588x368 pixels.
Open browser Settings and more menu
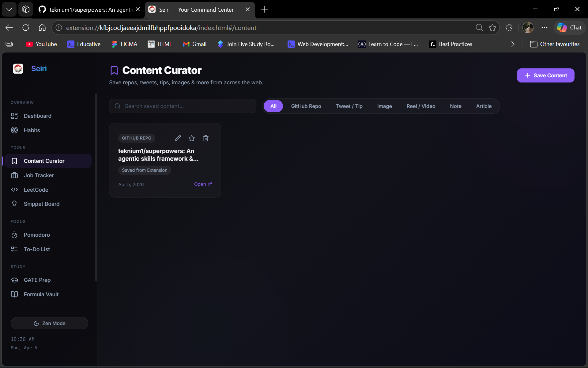point(544,28)
